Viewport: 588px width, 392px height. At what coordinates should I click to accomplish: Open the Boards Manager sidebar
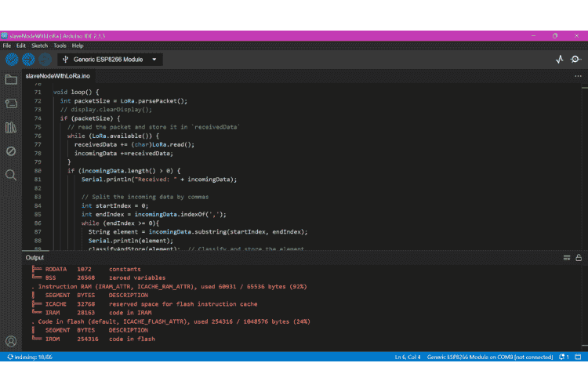[11, 103]
